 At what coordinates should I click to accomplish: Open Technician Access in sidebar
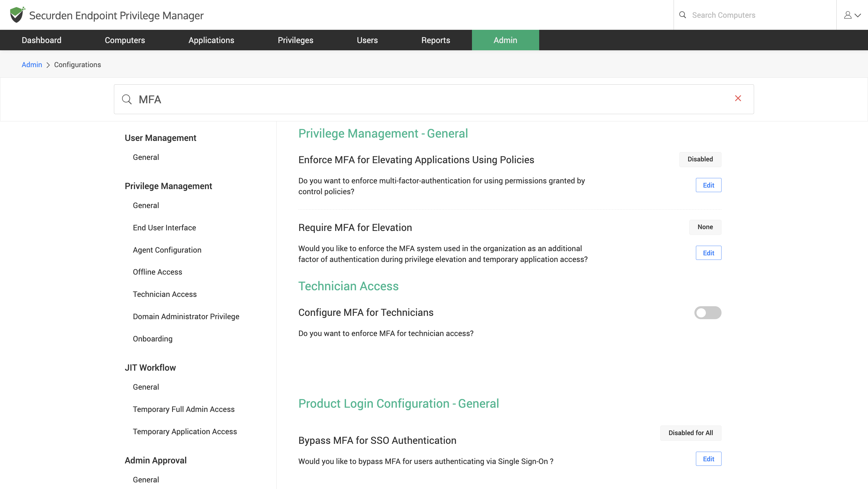(x=165, y=294)
